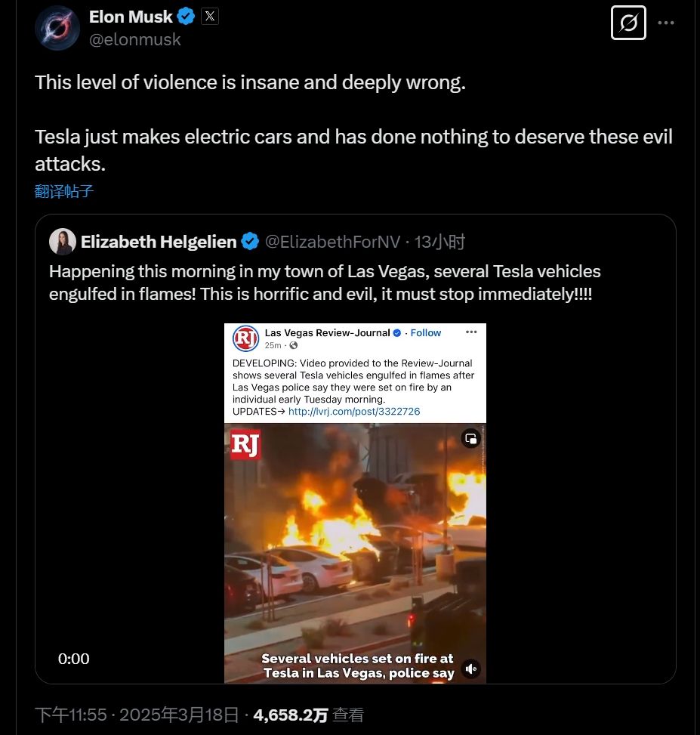Unmute the video with the speaker icon

click(x=470, y=669)
